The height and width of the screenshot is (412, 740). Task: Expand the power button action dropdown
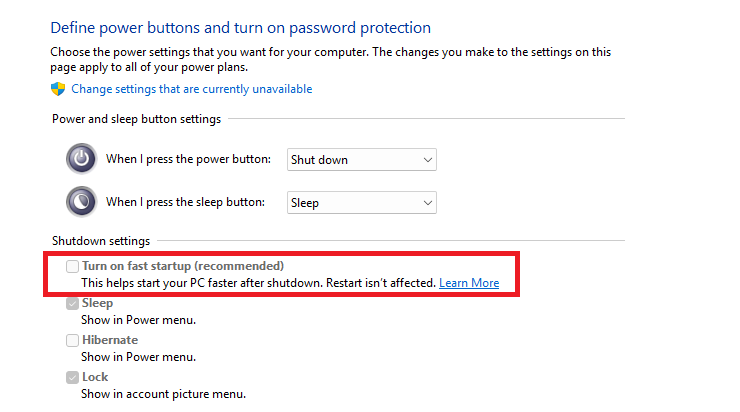coord(362,159)
